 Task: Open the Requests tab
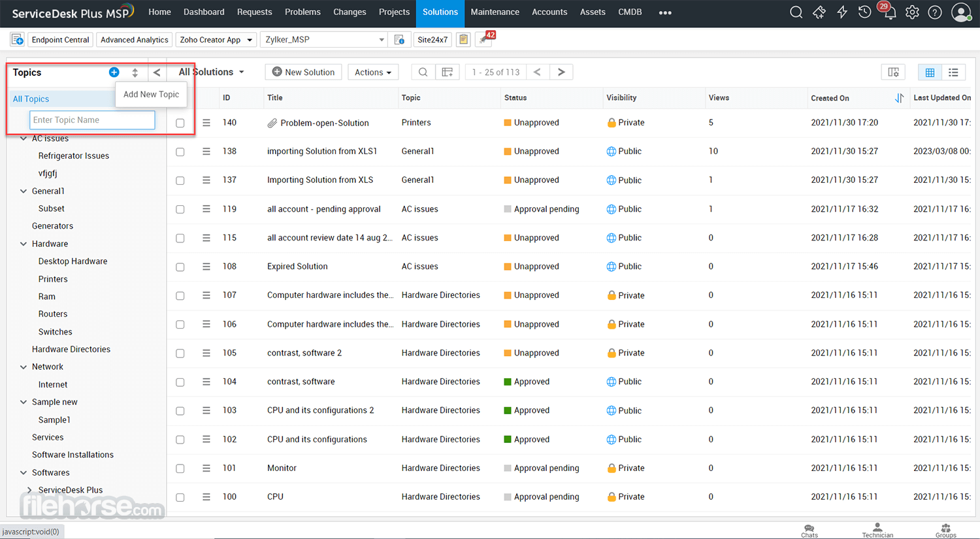coord(254,12)
